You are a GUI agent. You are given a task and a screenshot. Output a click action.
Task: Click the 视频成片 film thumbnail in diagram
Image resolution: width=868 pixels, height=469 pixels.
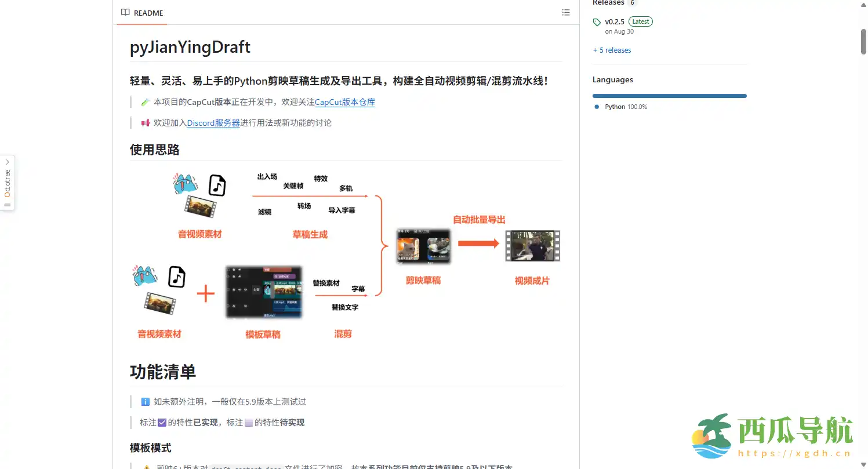point(532,246)
